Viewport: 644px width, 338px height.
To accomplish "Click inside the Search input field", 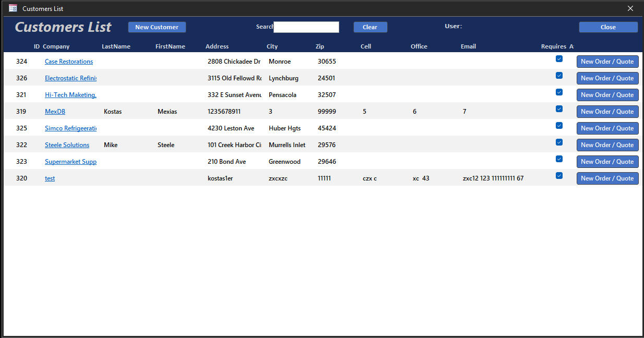I will [306, 27].
